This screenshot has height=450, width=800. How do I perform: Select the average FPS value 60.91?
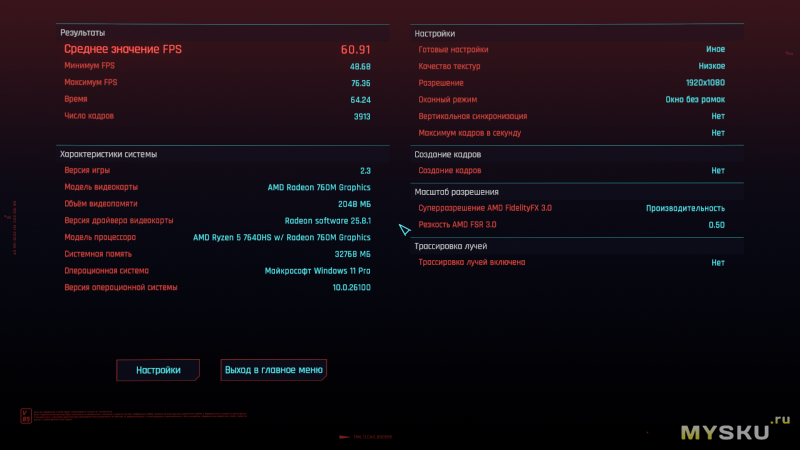pyautogui.click(x=355, y=49)
